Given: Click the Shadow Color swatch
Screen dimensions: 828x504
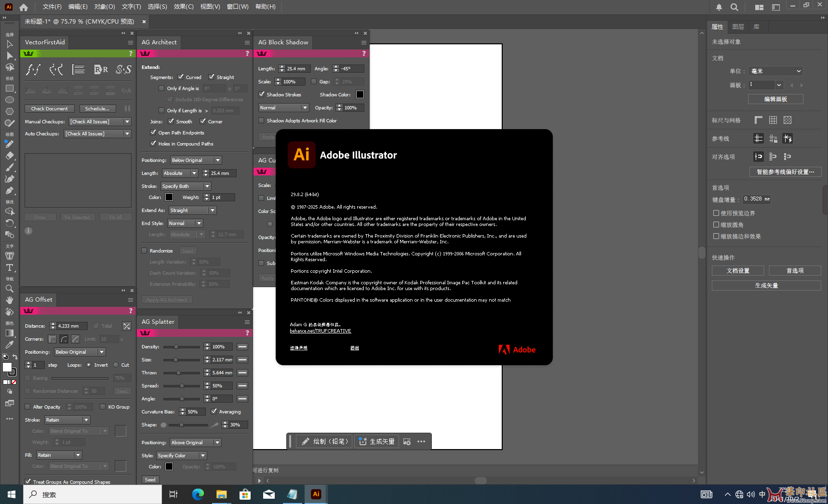Looking at the screenshot, I should [x=360, y=94].
